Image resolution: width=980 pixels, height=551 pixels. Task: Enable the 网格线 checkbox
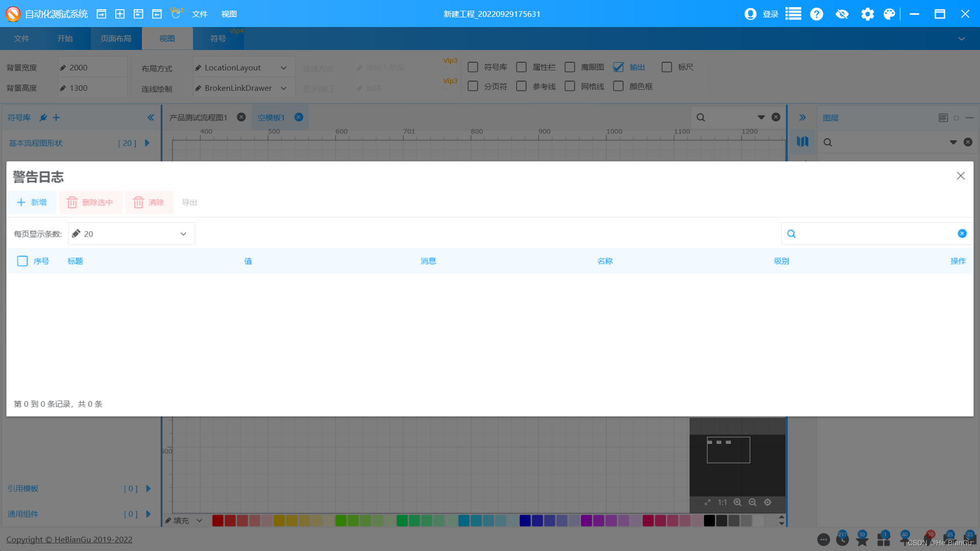(x=570, y=86)
